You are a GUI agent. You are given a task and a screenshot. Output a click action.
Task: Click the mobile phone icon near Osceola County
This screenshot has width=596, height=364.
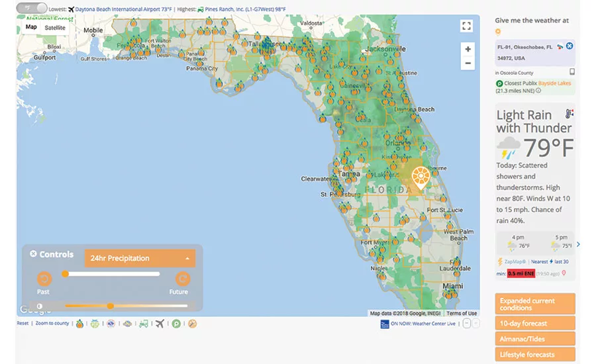[x=572, y=71]
